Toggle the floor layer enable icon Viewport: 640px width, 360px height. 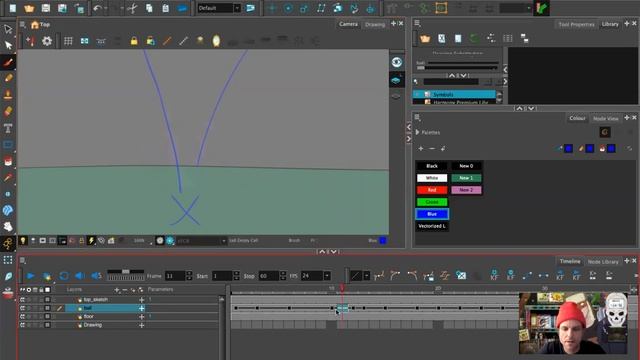[22, 317]
